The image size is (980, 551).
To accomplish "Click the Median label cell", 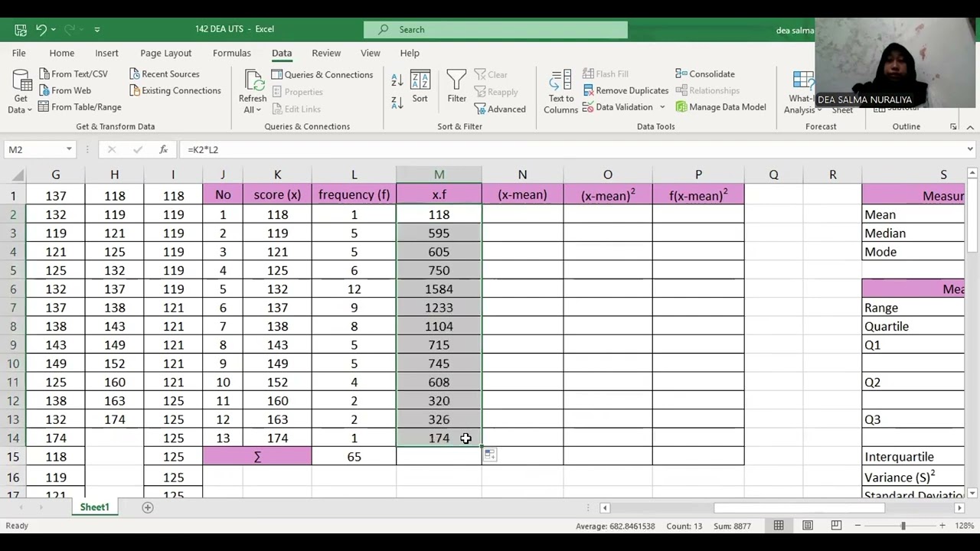I will pyautogui.click(x=913, y=233).
